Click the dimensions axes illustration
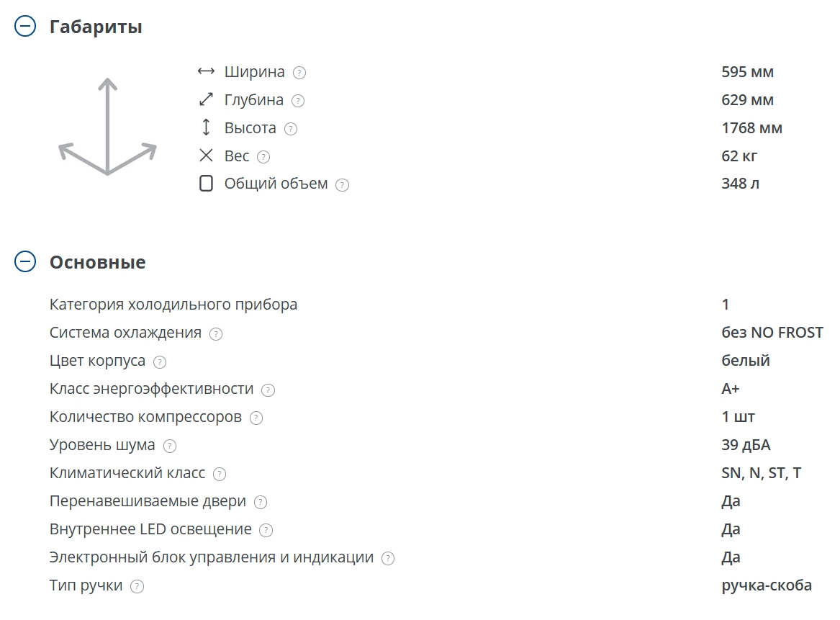 click(x=108, y=127)
